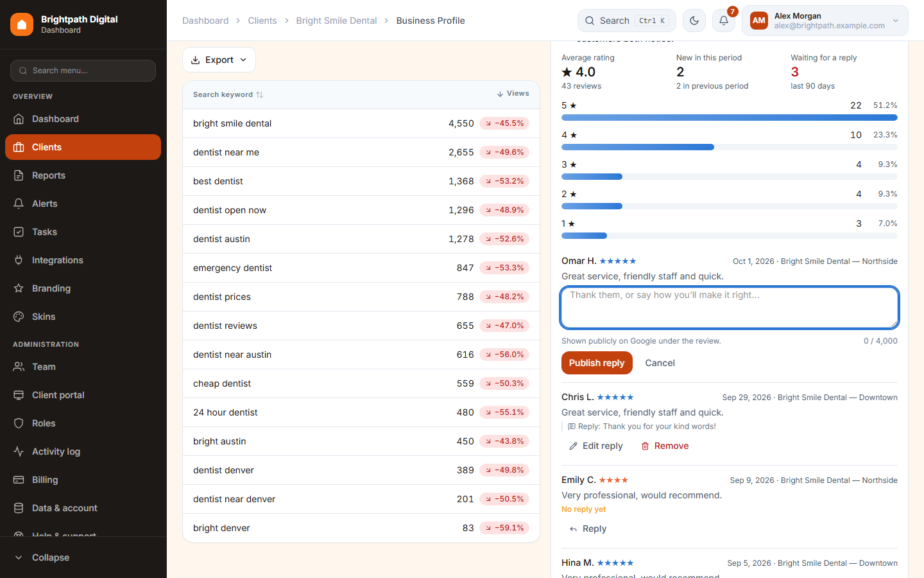Go to Alerts in sidebar
Screen dimensions: 924x578
[83, 204]
